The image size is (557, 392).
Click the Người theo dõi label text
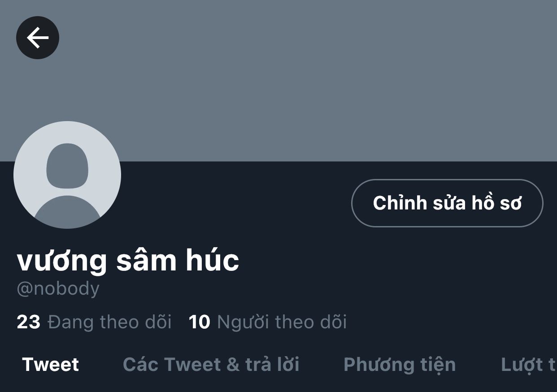point(282,322)
